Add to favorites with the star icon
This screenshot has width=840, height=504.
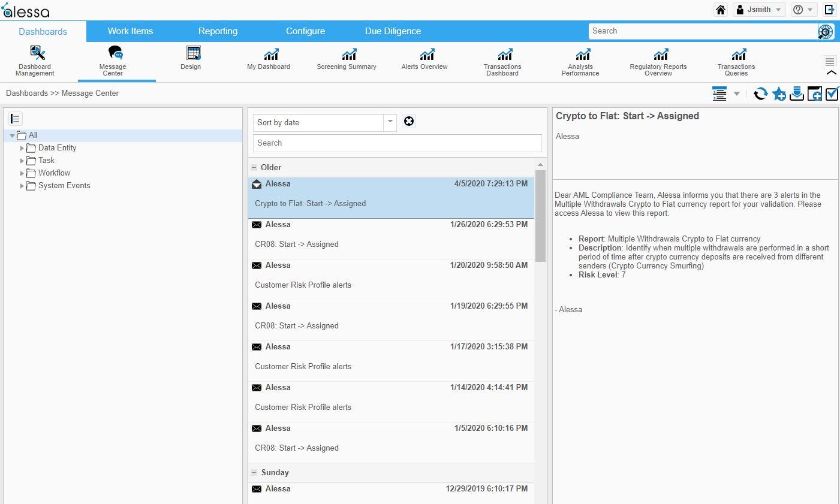pyautogui.click(x=779, y=93)
